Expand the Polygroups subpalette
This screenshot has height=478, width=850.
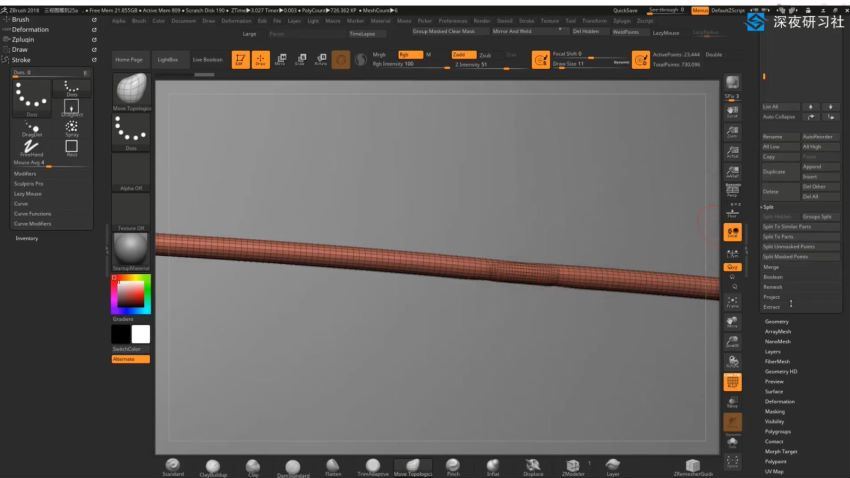[777, 431]
